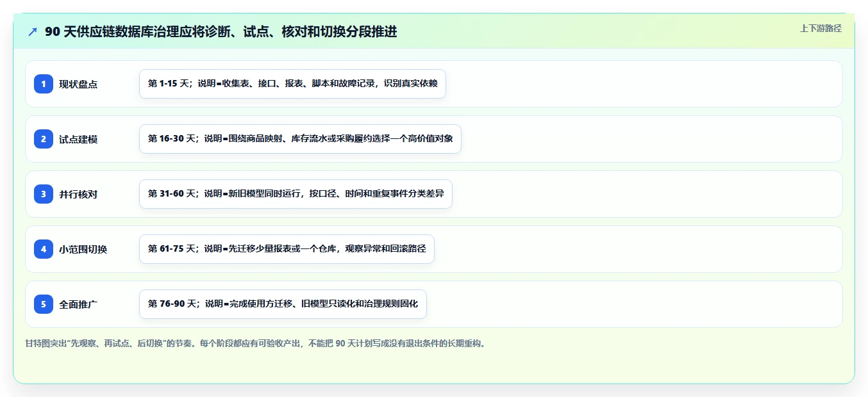This screenshot has height=397, width=868.
Task: Click the 试点建模 step label
Action: [78, 139]
